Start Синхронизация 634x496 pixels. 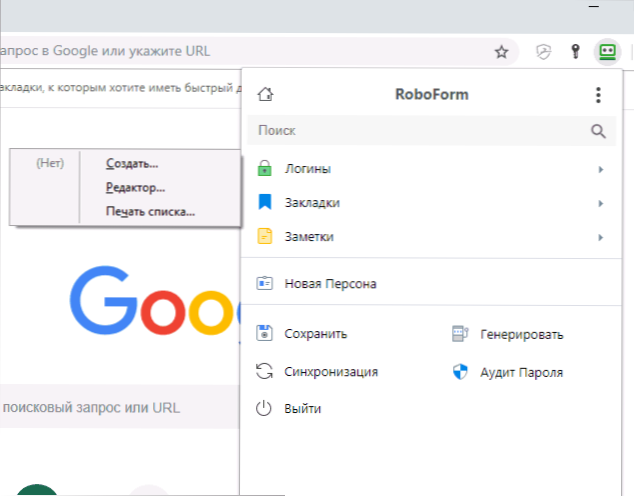(331, 371)
